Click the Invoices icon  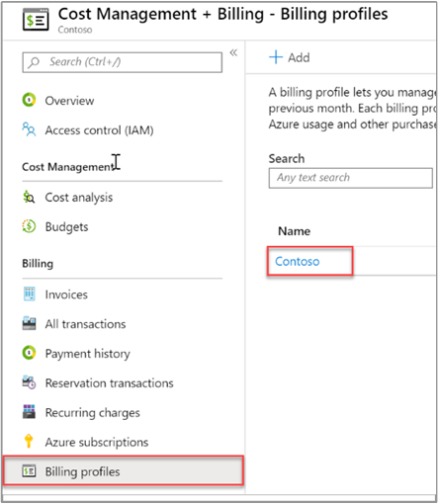[x=29, y=294]
